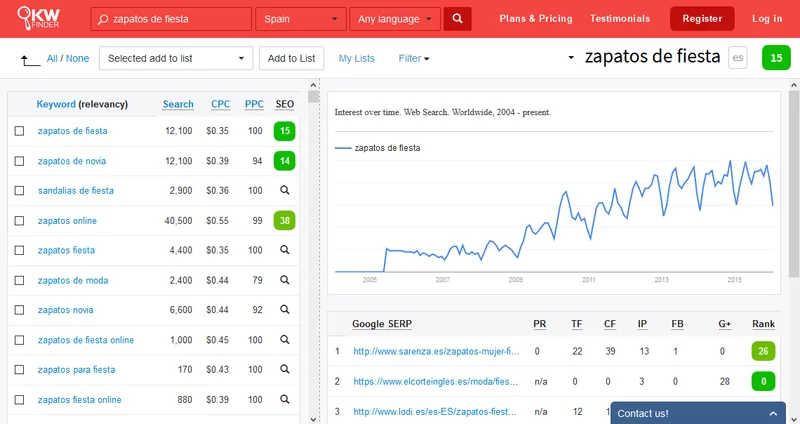This screenshot has width=800, height=424.
Task: Click the es language tag next to title
Action: point(738,58)
